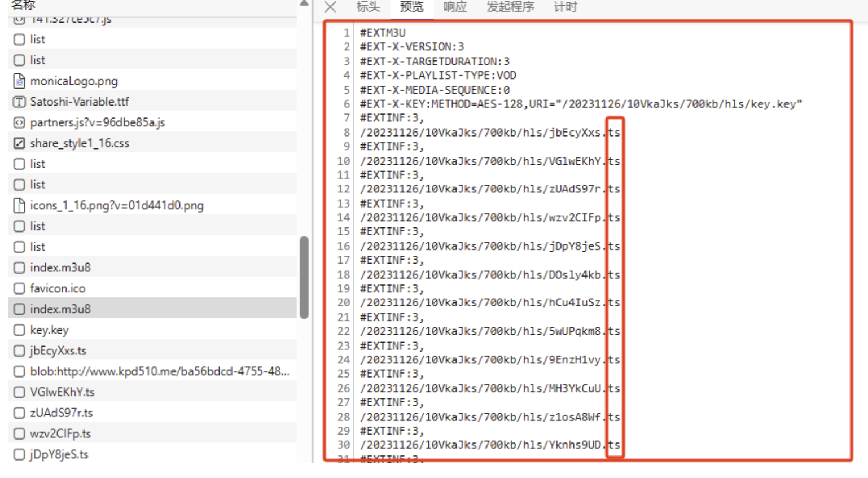The height and width of the screenshot is (478, 868).
Task: Click the icons_1_16.png file icon
Action: point(19,205)
